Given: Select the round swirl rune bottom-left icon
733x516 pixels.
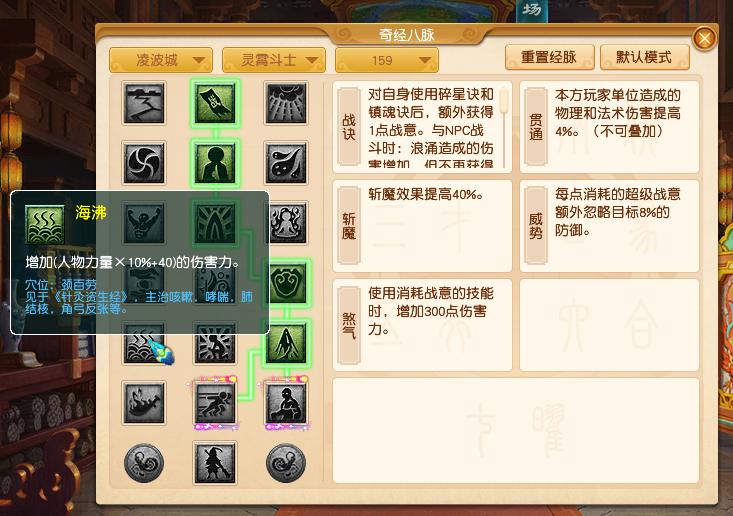Looking at the screenshot, I should (x=144, y=463).
